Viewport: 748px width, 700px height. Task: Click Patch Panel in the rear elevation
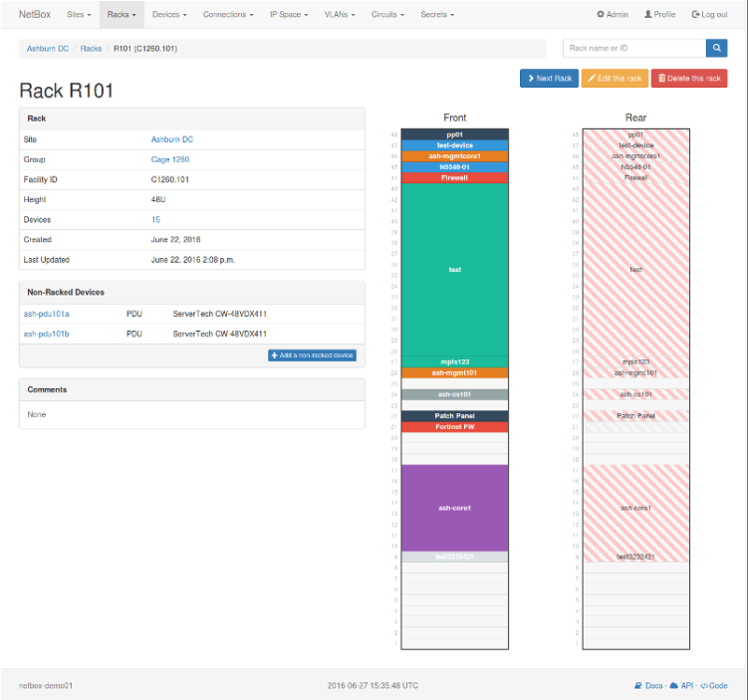[635, 416]
